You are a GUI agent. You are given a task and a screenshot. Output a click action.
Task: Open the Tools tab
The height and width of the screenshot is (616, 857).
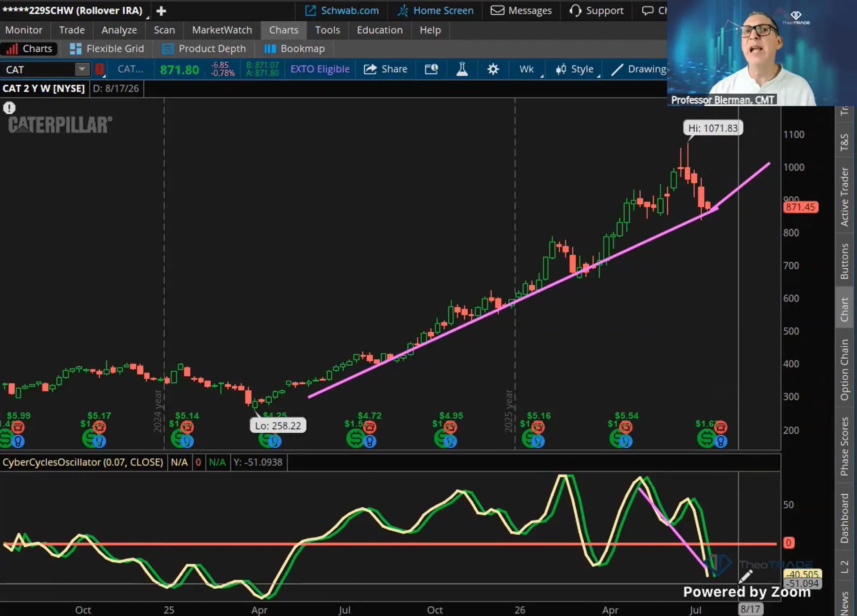327,30
